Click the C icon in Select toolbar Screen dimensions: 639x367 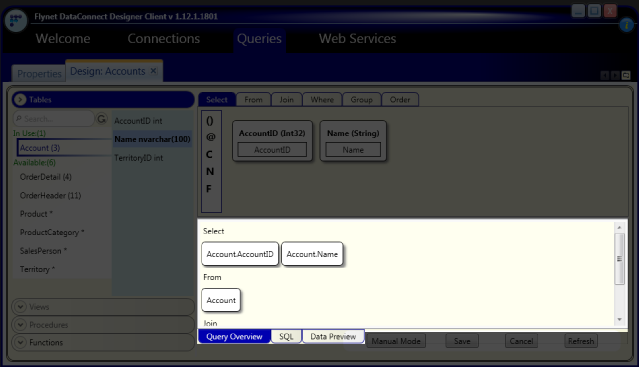[209, 154]
